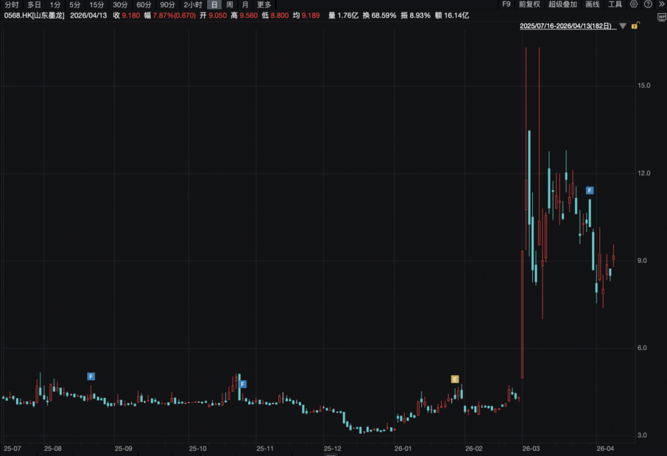Click the blue F marker near 12.0 level
The height and width of the screenshot is (456, 667).
click(590, 190)
